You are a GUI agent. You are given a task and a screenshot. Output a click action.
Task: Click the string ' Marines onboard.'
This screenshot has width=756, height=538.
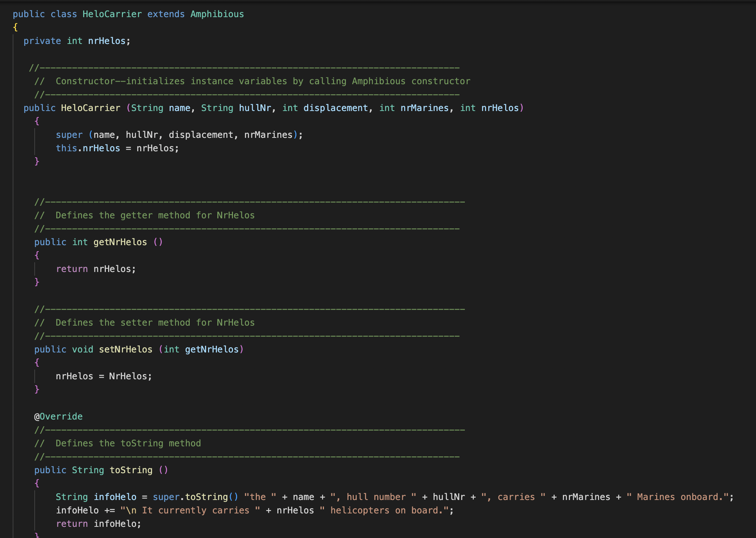coord(678,497)
